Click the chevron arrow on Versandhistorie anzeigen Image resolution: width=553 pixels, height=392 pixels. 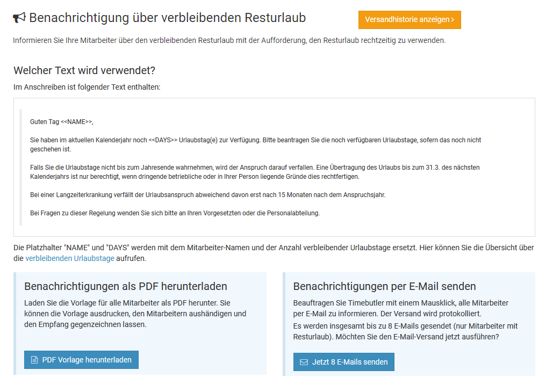(453, 20)
